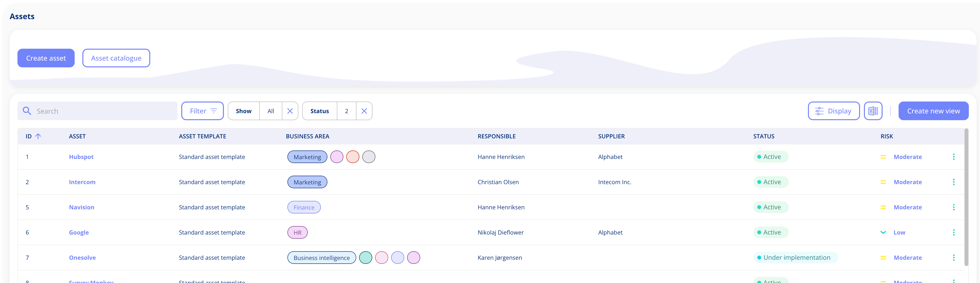980x283 pixels.
Task: Click the Excel export icon
Action: [873, 111]
